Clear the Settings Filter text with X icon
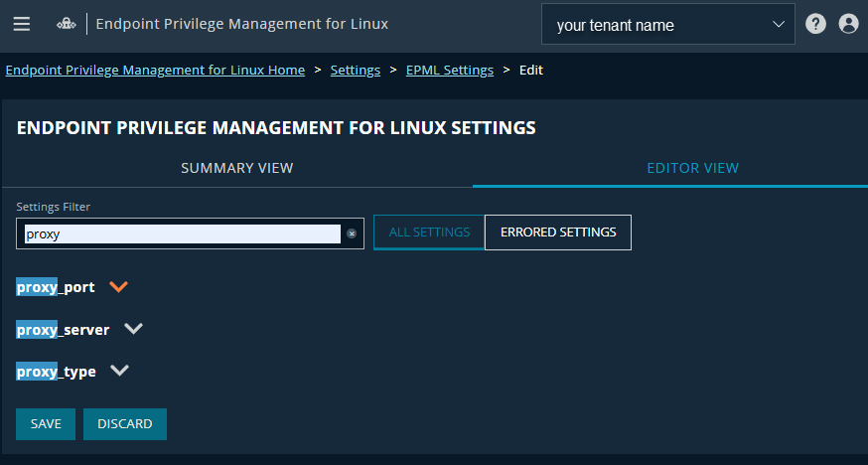 (x=352, y=233)
